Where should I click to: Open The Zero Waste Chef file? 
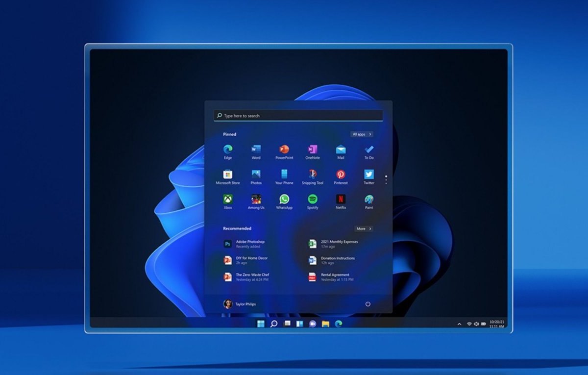tap(246, 277)
